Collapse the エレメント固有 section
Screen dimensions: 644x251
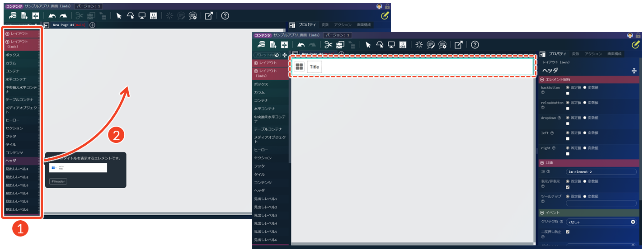(x=542, y=80)
